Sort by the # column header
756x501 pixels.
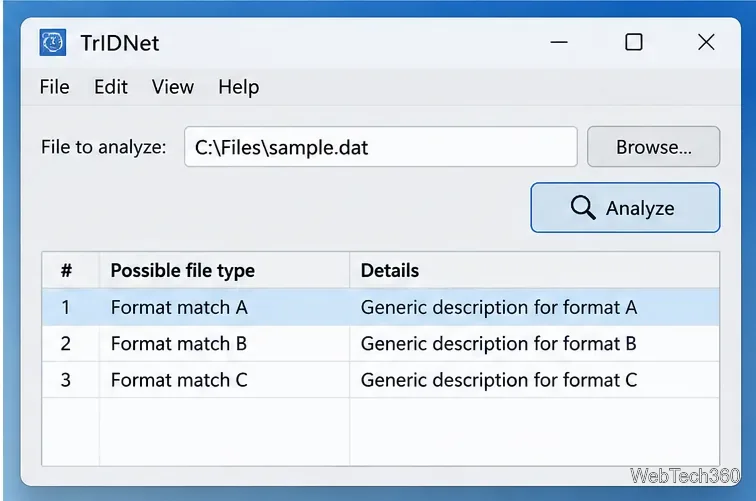point(70,270)
